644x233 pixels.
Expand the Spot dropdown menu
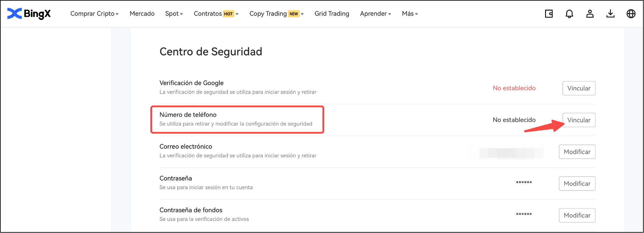click(x=174, y=14)
